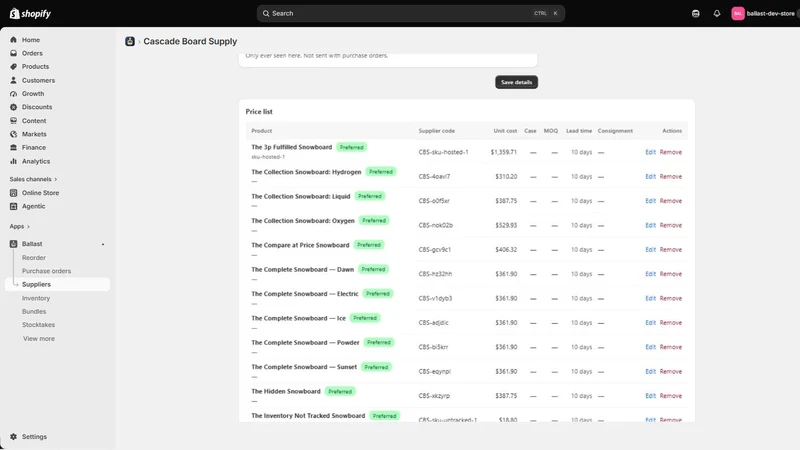Viewport: 800px width, 450px height.
Task: Click unit cost $529.93
Action: tap(506, 225)
